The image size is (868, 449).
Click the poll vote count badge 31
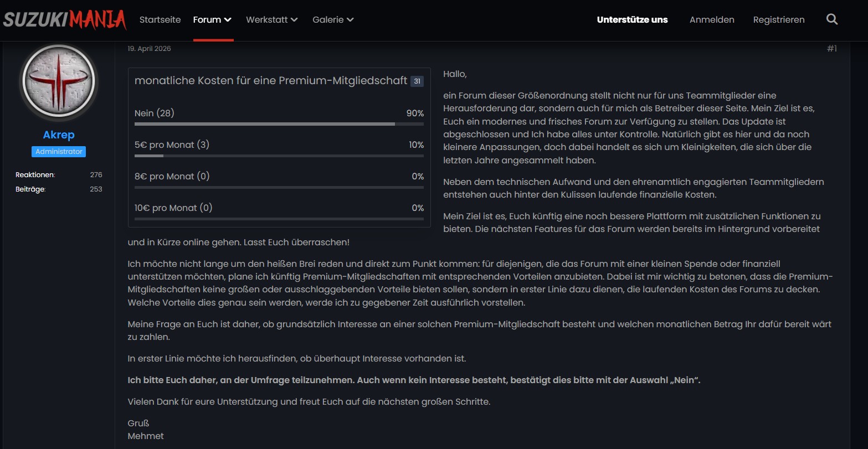(x=417, y=81)
